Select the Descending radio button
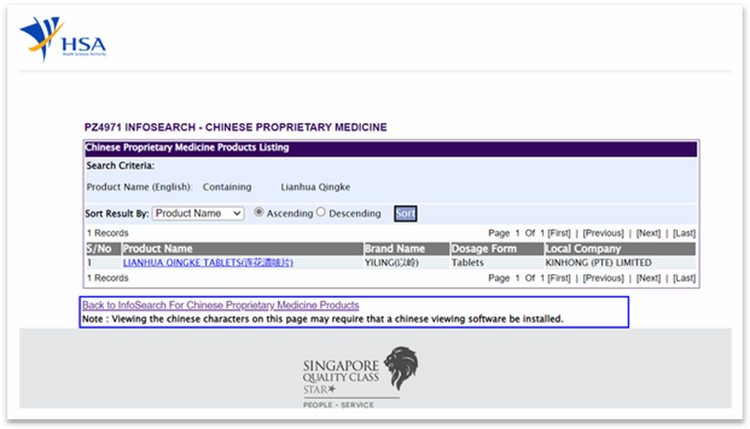This screenshot has width=750, height=429. 321,212
